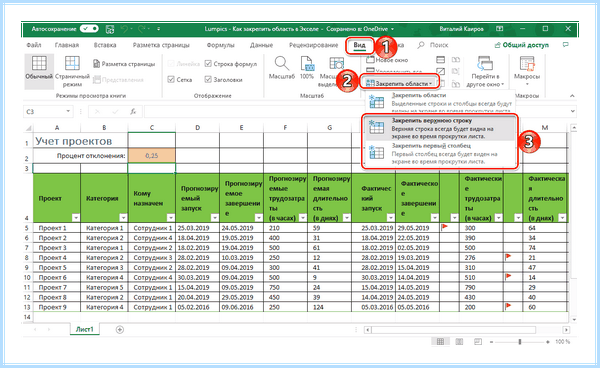600x368 pixels.
Task: Open the Рецензирование tab
Action: (313, 45)
